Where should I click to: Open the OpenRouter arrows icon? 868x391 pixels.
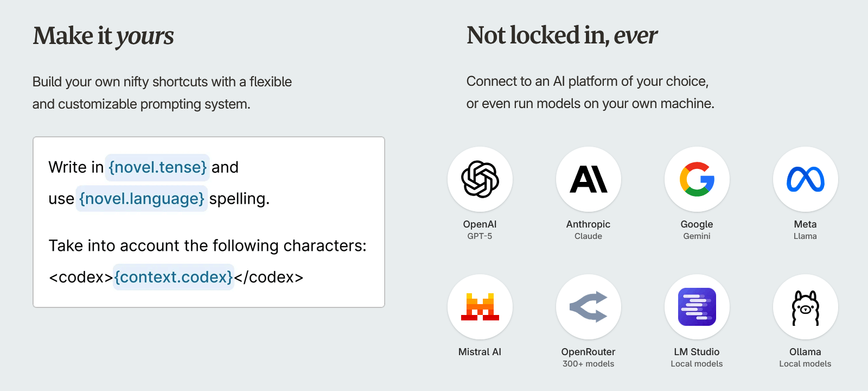point(589,307)
